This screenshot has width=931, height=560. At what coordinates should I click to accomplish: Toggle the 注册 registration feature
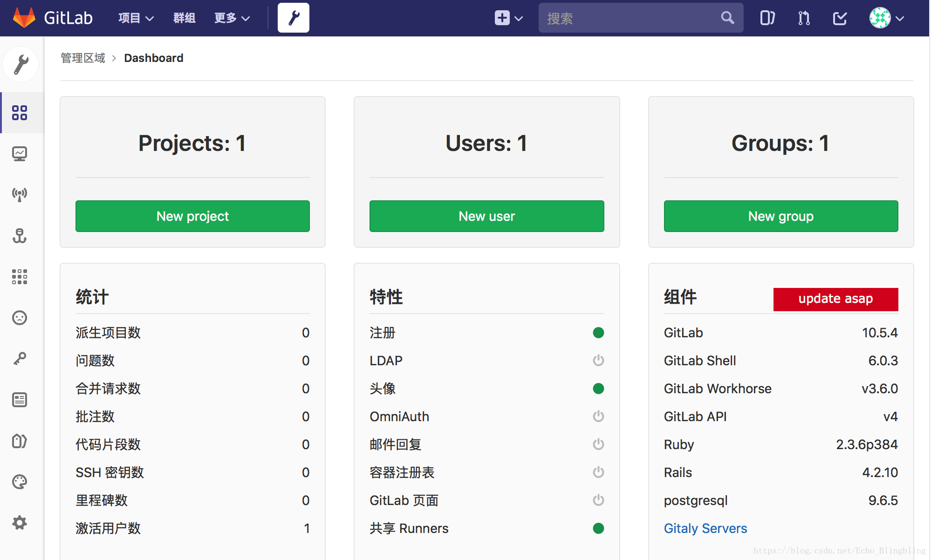point(598,333)
